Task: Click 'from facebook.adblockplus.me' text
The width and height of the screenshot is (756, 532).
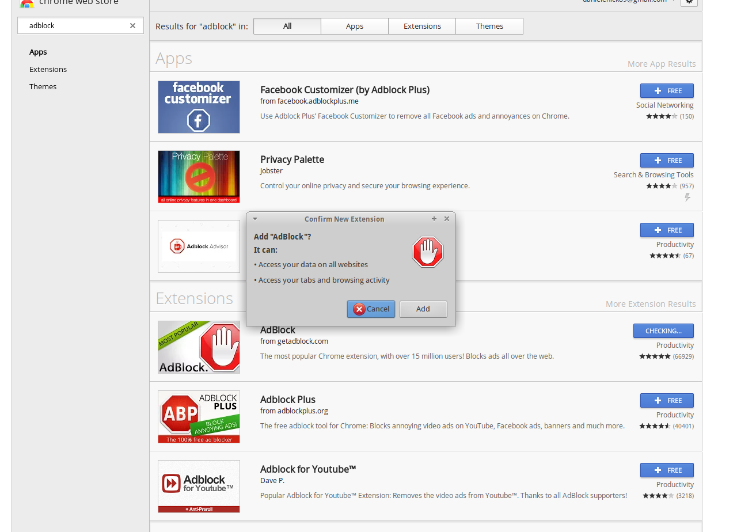Action: point(309,101)
